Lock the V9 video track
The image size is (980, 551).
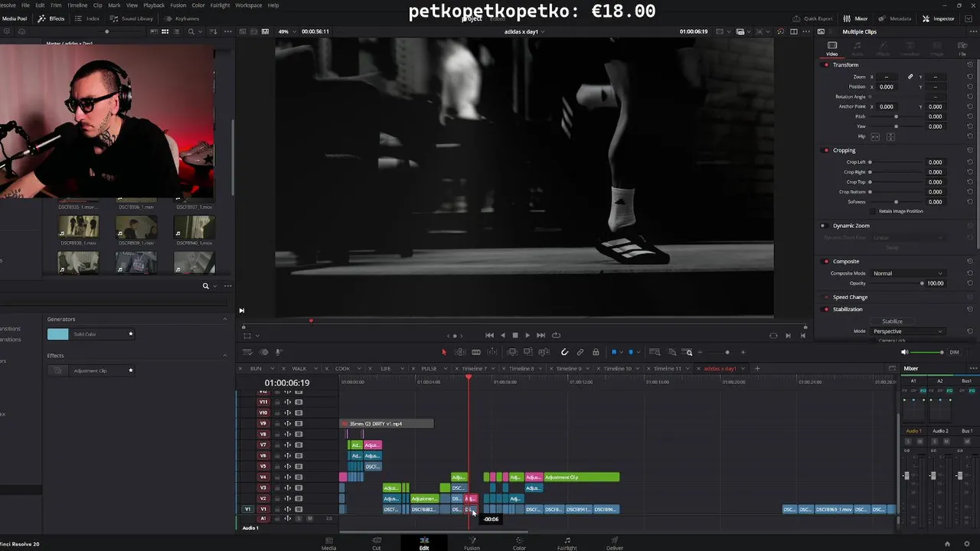click(x=276, y=423)
